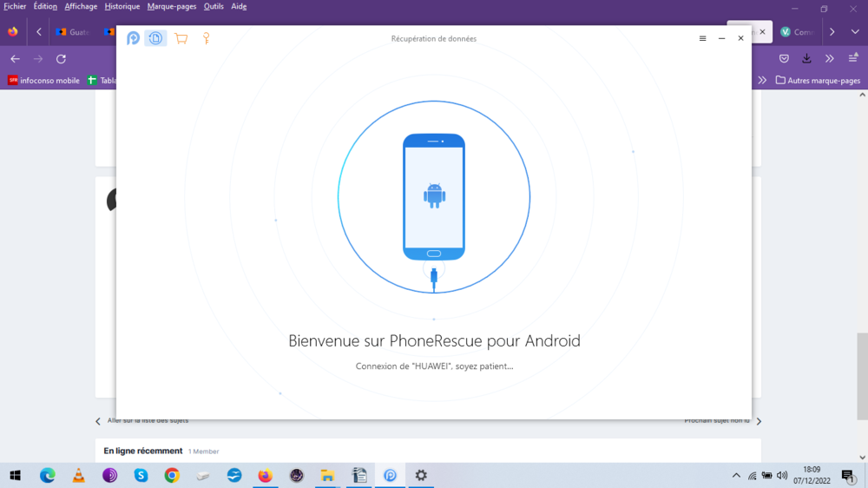Open the shopping cart purchase icon
Viewport: 868px width, 488px height.
181,38
